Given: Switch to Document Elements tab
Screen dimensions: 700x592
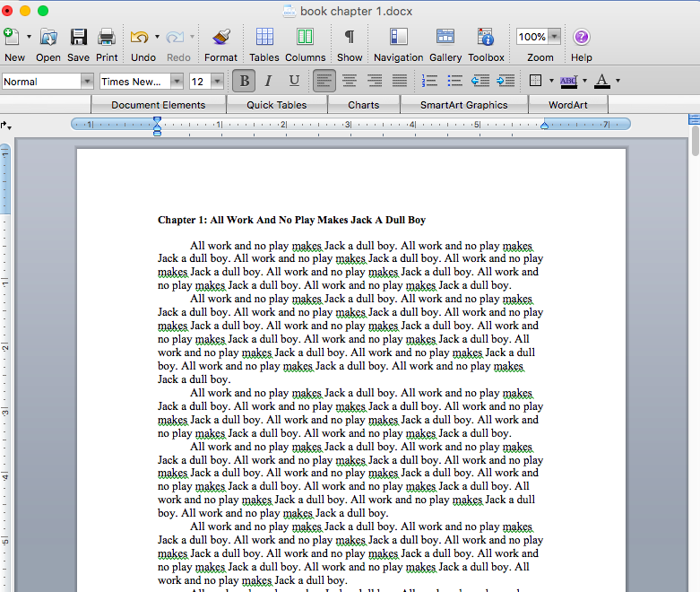Looking at the screenshot, I should (x=159, y=105).
